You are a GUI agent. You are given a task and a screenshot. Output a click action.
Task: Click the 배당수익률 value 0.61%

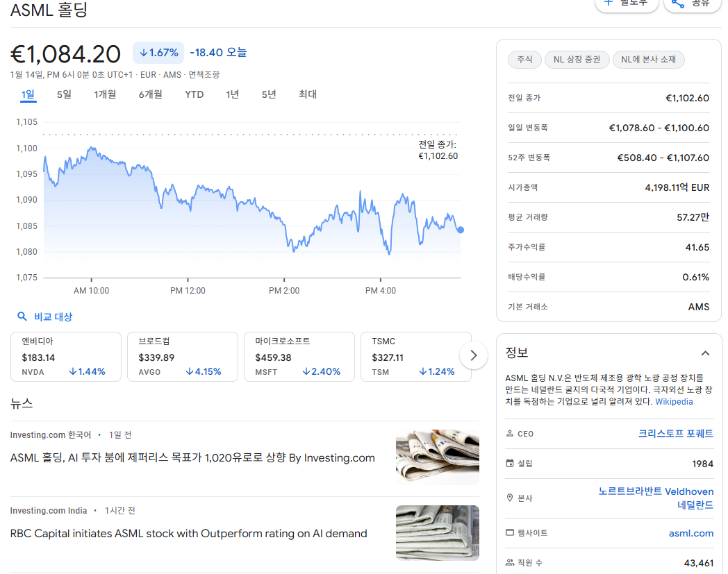[695, 277]
